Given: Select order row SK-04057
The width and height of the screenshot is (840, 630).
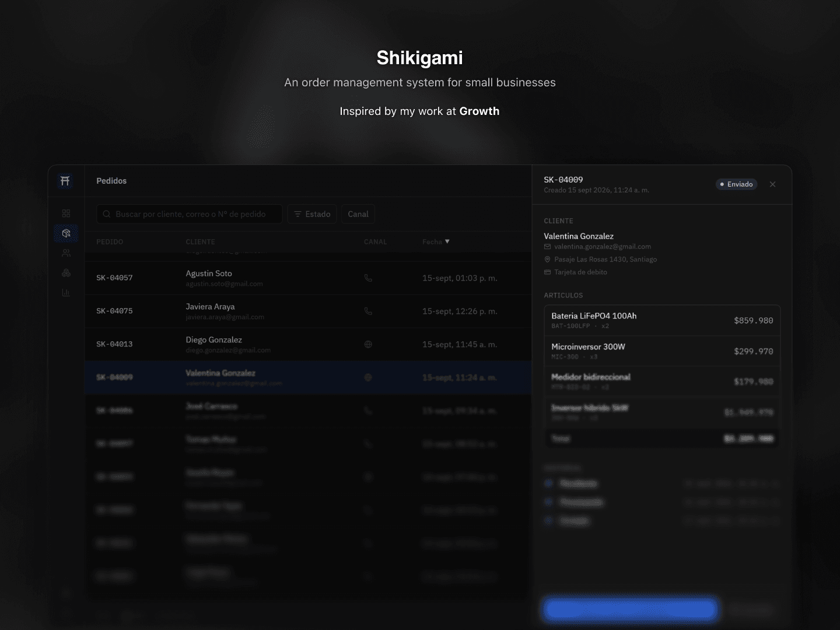Looking at the screenshot, I should [x=308, y=278].
